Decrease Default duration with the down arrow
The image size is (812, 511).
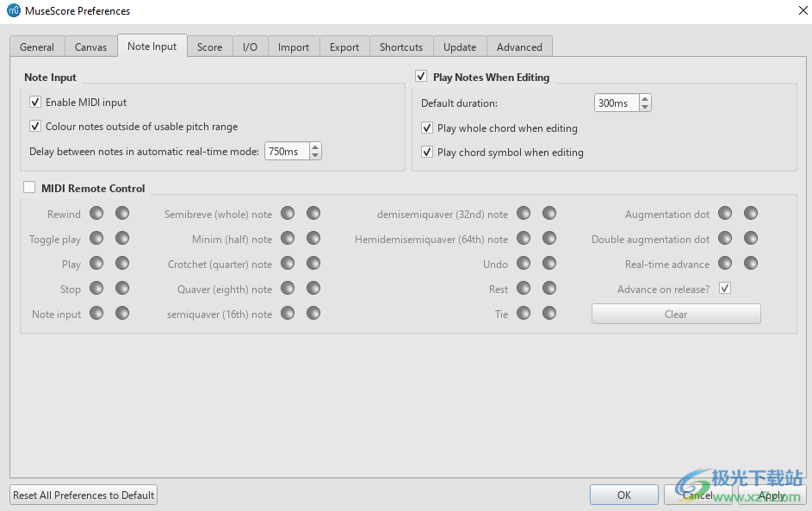645,108
